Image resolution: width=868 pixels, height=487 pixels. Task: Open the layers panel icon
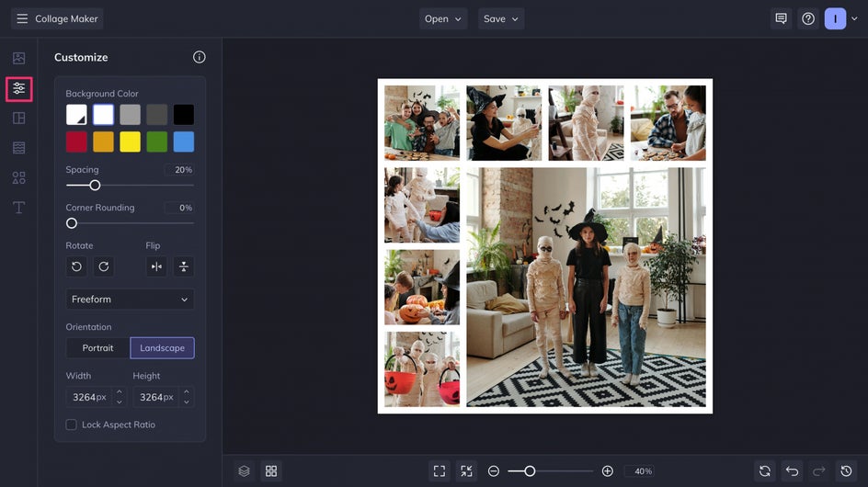[245, 471]
